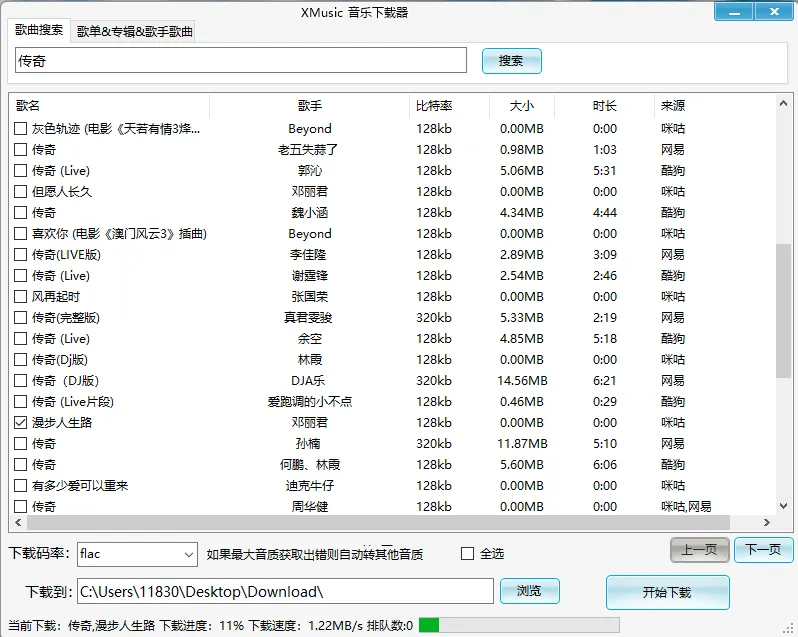798x637 pixels.
Task: Click the window resize grip corner
Action: pyautogui.click(x=789, y=629)
